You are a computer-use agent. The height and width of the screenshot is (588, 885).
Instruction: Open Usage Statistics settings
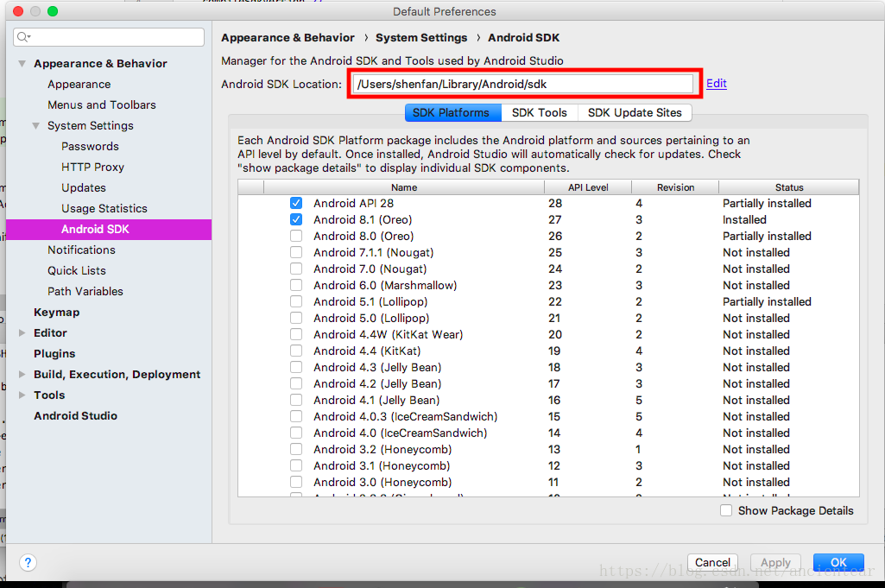click(x=104, y=208)
